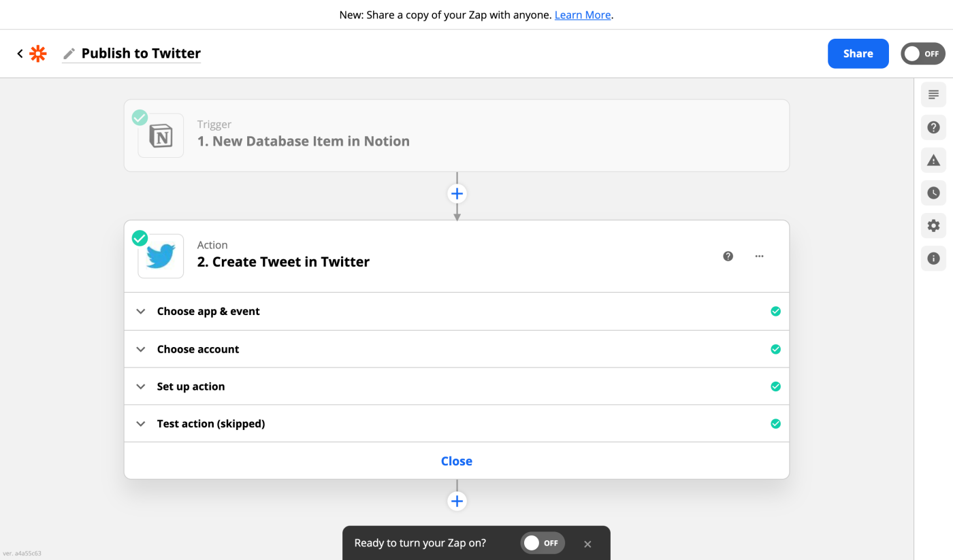This screenshot has width=953, height=560.
Task: Click the Close link in action card
Action: tap(457, 461)
